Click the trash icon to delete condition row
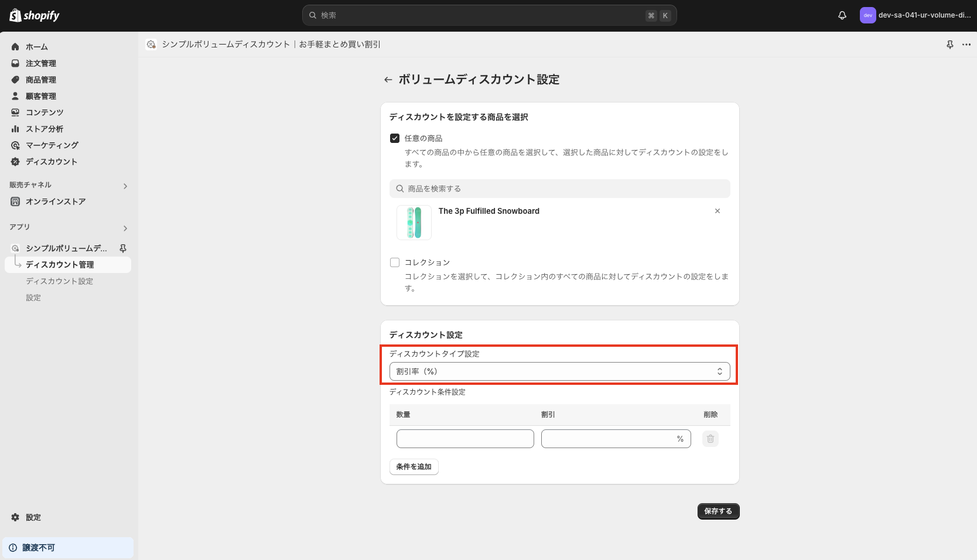The width and height of the screenshot is (977, 560). click(710, 438)
